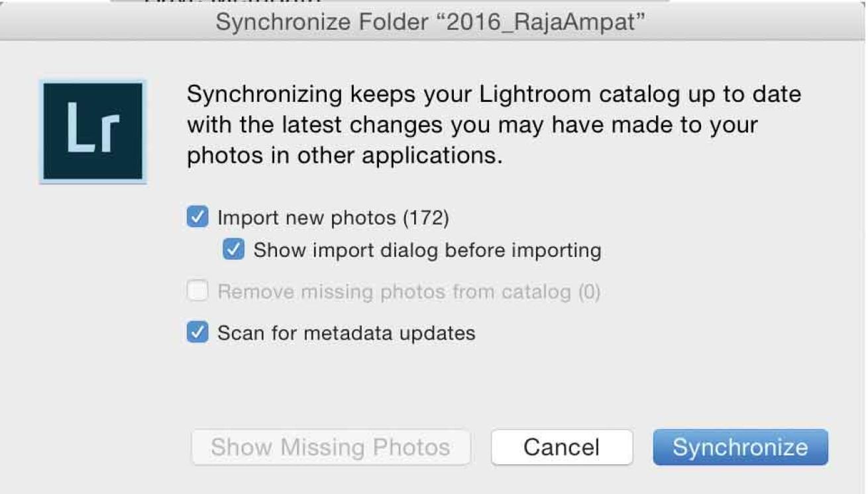Click the "Show import dialog before importing" label text
The image size is (868, 494).
427,250
